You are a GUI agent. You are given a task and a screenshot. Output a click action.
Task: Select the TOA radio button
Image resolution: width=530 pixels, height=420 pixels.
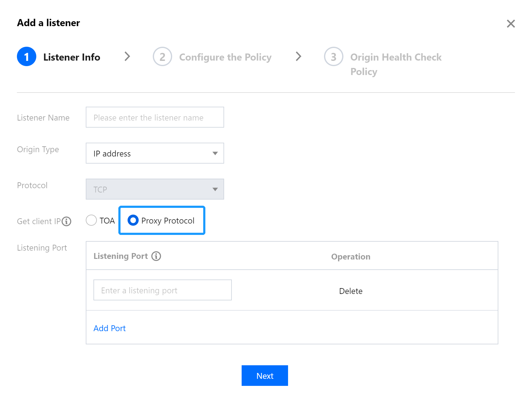click(91, 220)
